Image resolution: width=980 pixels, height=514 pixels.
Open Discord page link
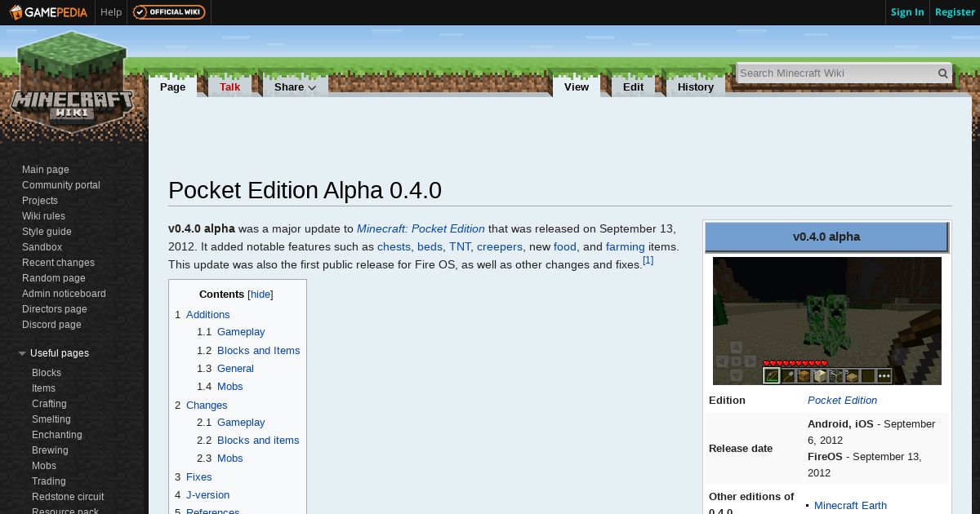coord(51,325)
